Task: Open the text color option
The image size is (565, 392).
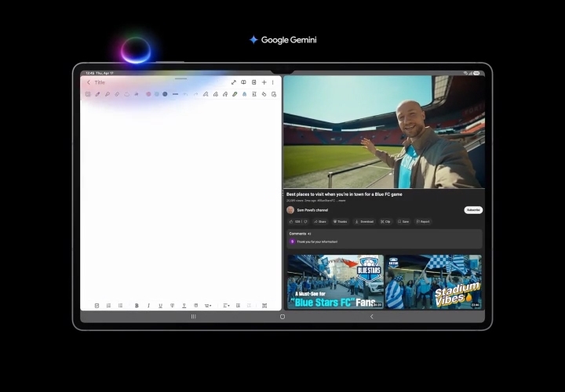Action: pos(184,306)
